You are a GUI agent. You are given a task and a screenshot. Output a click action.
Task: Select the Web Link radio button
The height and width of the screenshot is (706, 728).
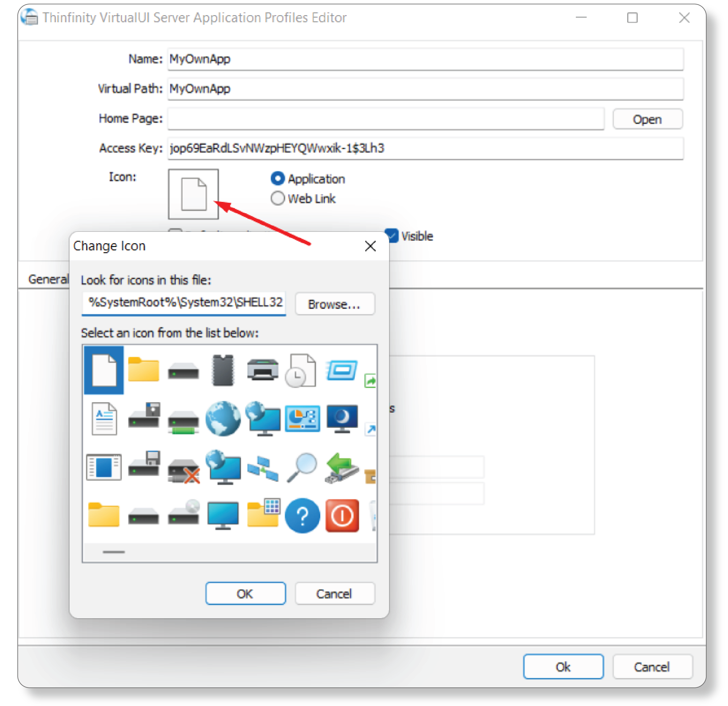point(277,198)
